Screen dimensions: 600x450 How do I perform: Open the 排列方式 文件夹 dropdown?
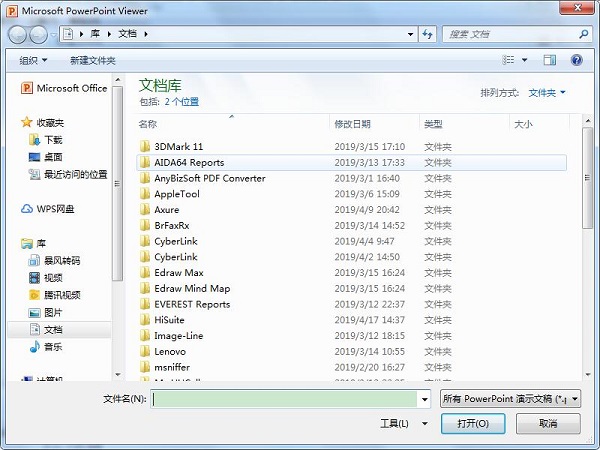click(x=546, y=93)
